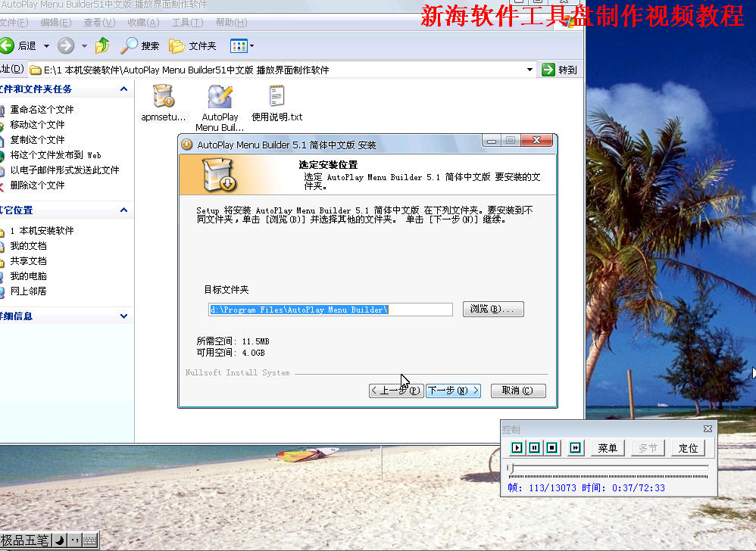Click the 上一步(P) back button
The width and height of the screenshot is (756, 551).
[x=396, y=391]
